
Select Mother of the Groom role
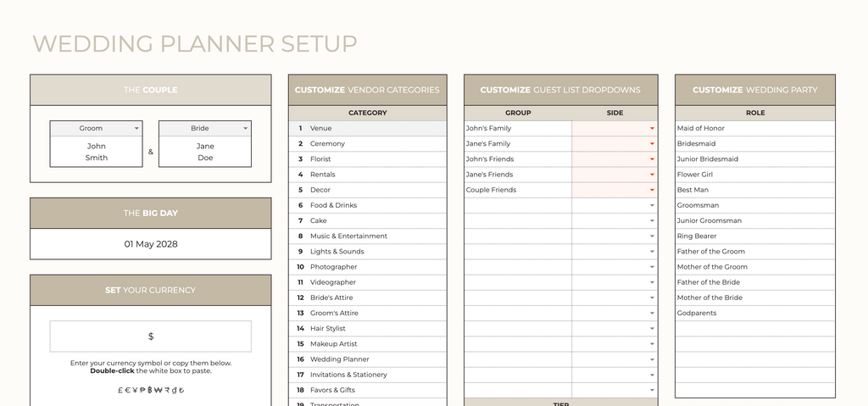click(x=755, y=267)
